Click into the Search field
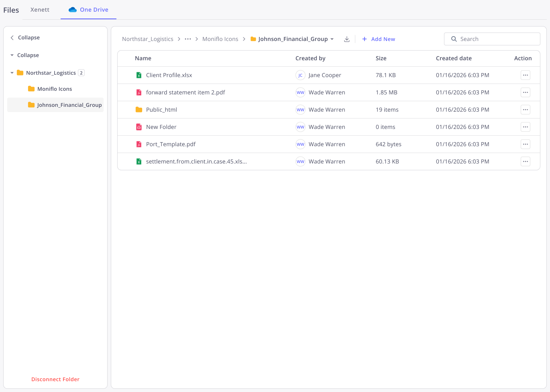Image resolution: width=550 pixels, height=392 pixels. 492,39
